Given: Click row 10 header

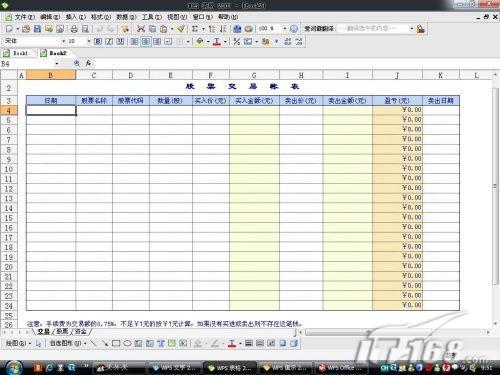Looking at the screenshot, I should (x=9, y=169).
